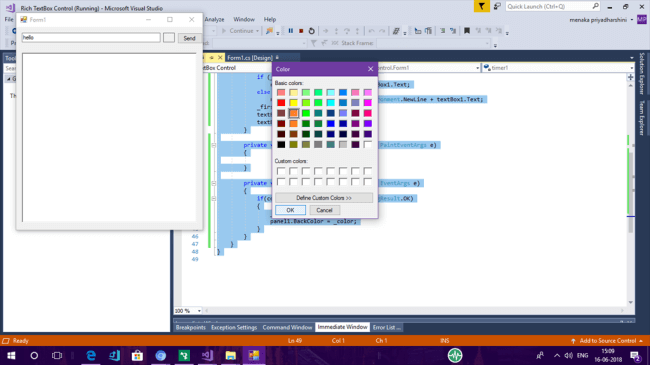650x365 pixels.
Task: Pause debugging with the Break All icon
Action: (x=291, y=31)
